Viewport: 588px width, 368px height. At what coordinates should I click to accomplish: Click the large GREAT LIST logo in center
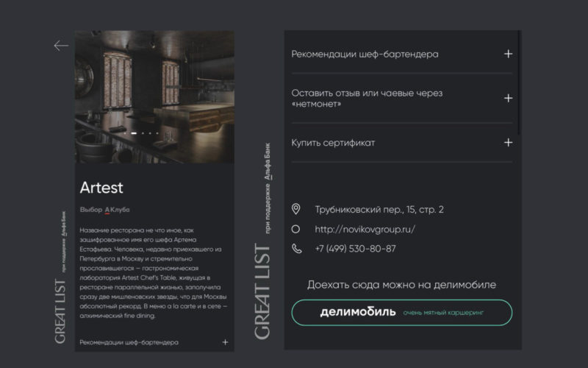(262, 291)
